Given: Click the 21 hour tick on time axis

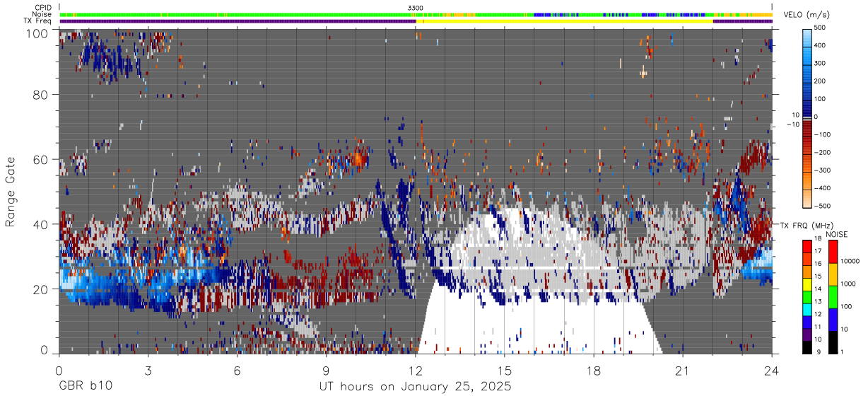Looking at the screenshot, I should (682, 370).
